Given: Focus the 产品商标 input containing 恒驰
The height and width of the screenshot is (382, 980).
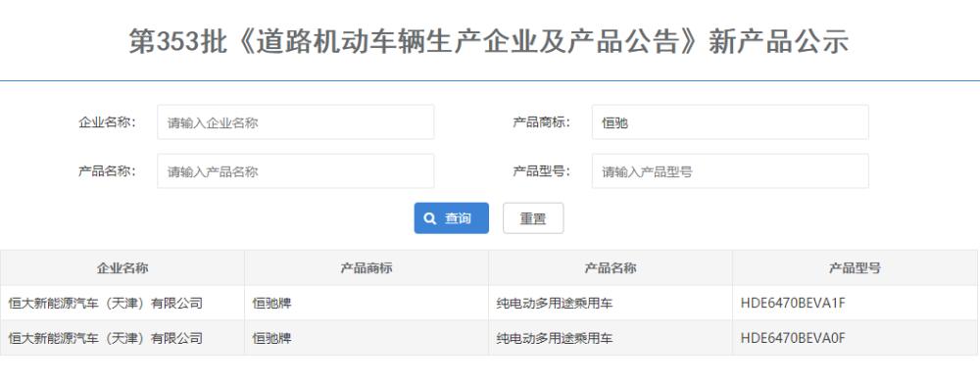Looking at the screenshot, I should click(x=730, y=122).
